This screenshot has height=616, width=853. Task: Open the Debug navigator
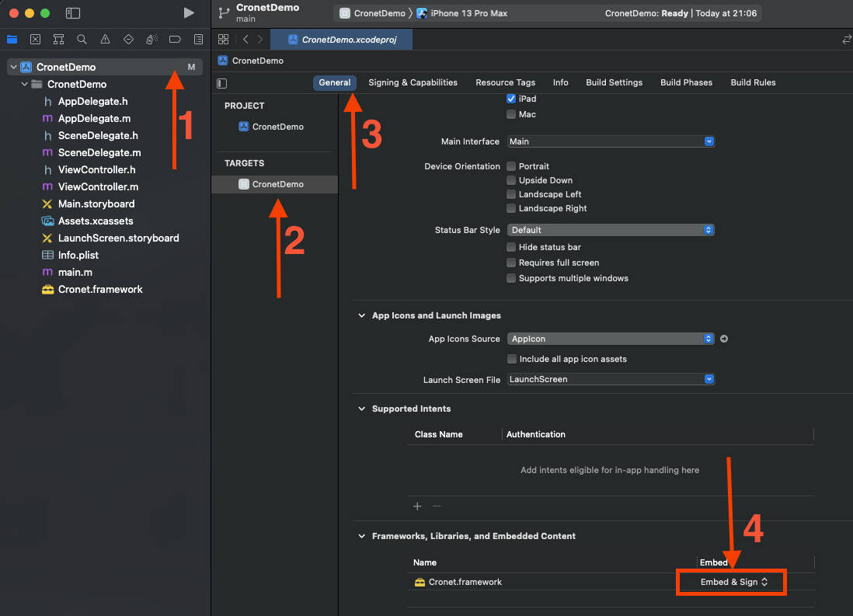coord(151,39)
